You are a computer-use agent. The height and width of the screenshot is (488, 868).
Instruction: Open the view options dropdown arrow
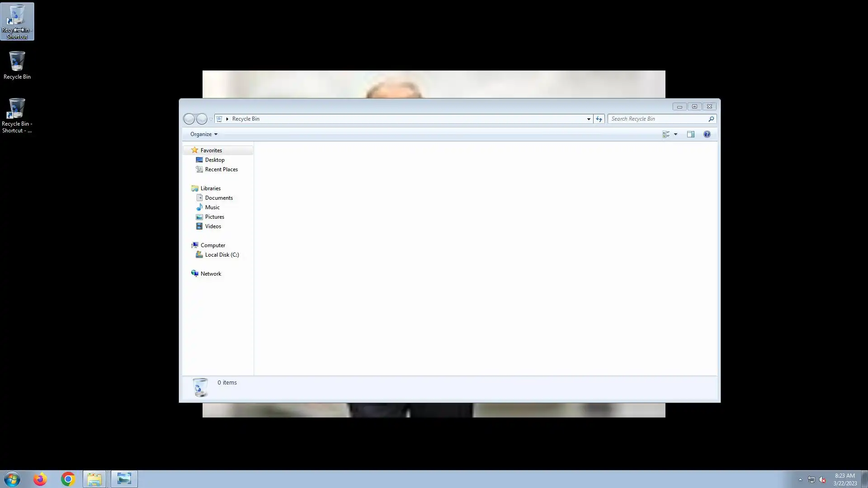click(675, 134)
